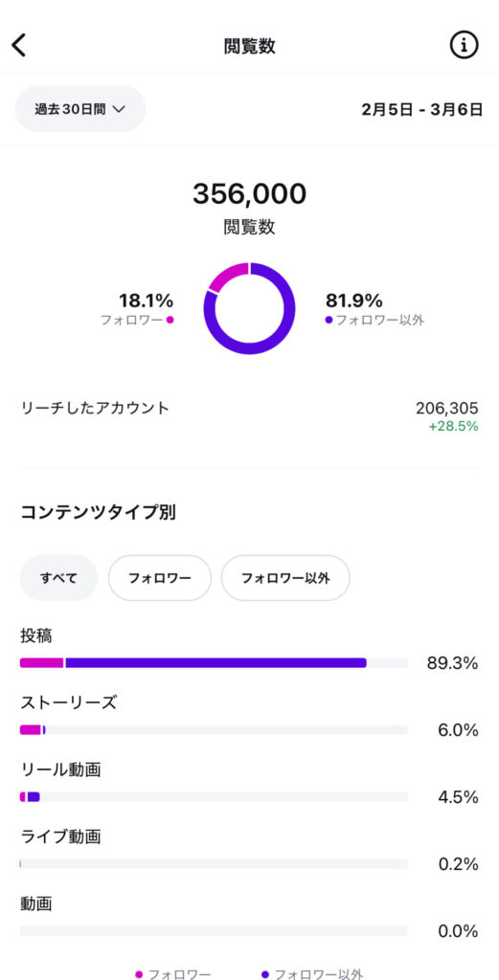Tap the back arrow icon
499x980 pixels.
point(19,46)
